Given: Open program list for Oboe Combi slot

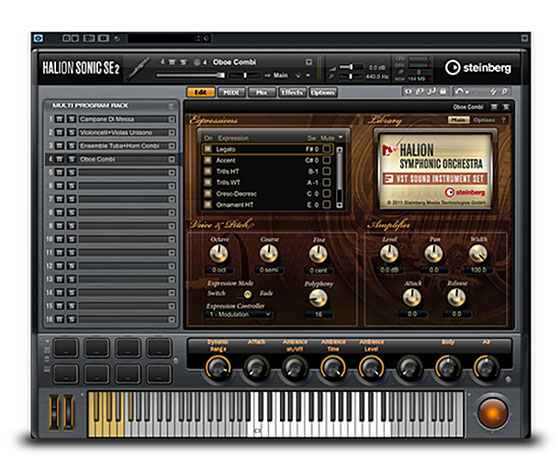Looking at the screenshot, I should (172, 159).
